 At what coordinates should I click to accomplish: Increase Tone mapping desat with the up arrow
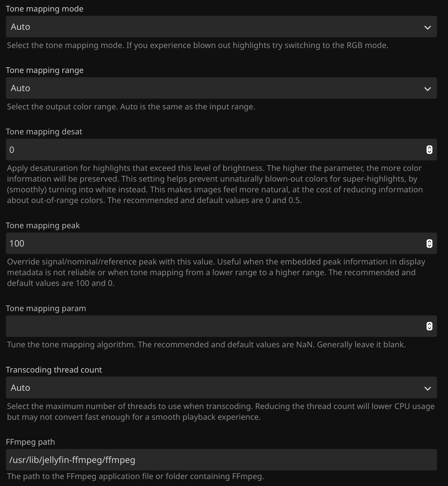coord(429,148)
